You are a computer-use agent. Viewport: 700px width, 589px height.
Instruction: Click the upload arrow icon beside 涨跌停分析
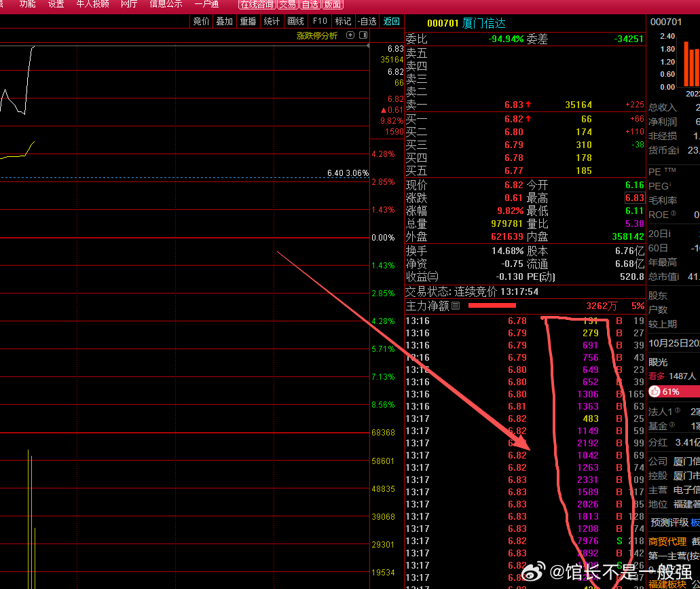point(350,35)
